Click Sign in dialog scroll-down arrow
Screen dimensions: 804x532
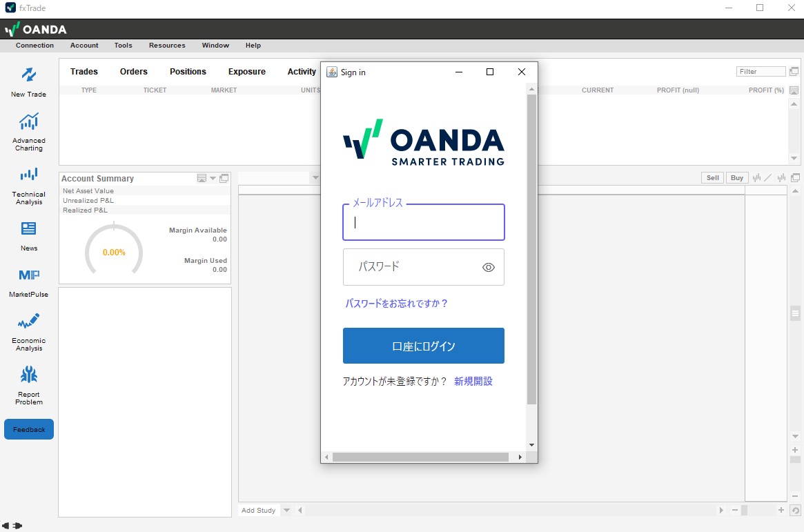point(531,445)
